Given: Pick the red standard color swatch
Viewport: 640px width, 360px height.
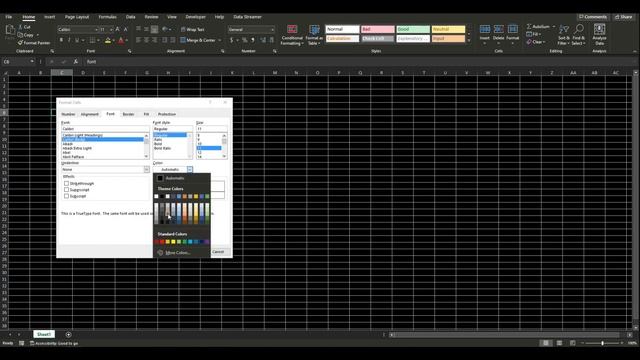Looking at the screenshot, I should [162, 242].
